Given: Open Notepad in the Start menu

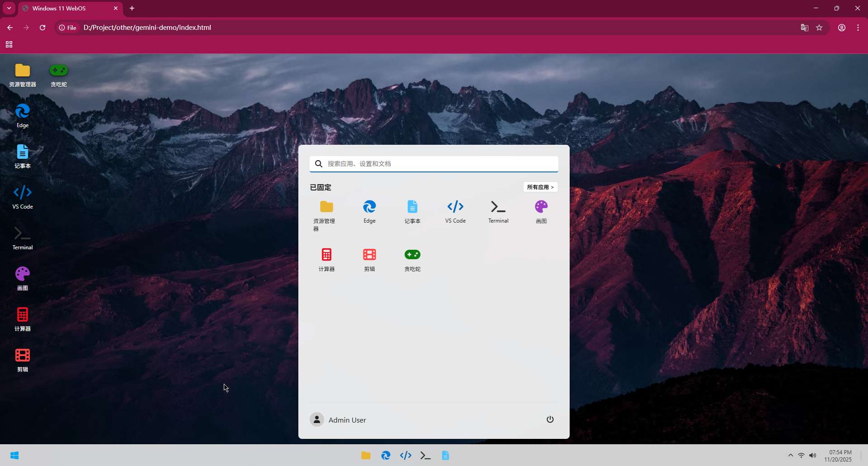Looking at the screenshot, I should point(412,212).
